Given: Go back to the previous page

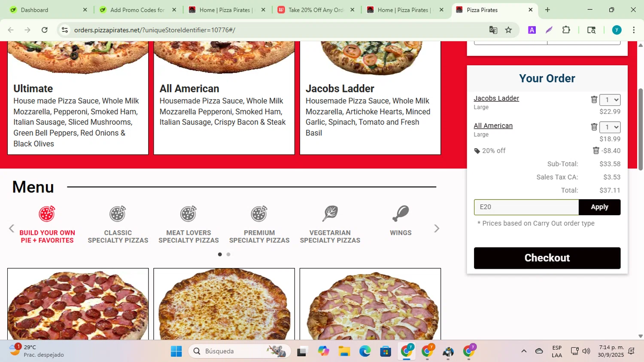Looking at the screenshot, I should (x=11, y=30).
